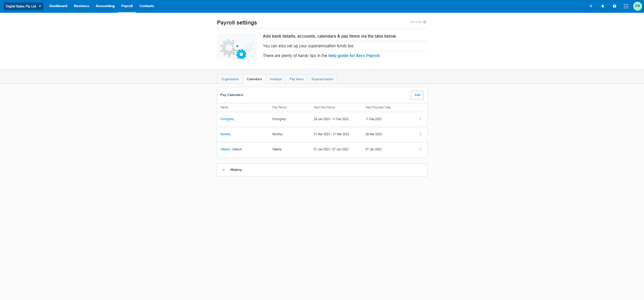This screenshot has width=644, height=300.
Task: Click the History section title
Action: [x=236, y=170]
